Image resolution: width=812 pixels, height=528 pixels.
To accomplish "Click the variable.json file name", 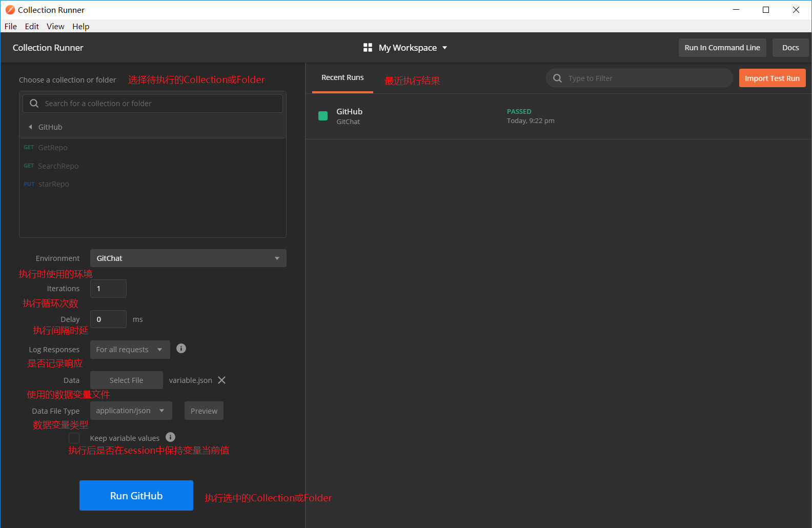I will tap(191, 380).
